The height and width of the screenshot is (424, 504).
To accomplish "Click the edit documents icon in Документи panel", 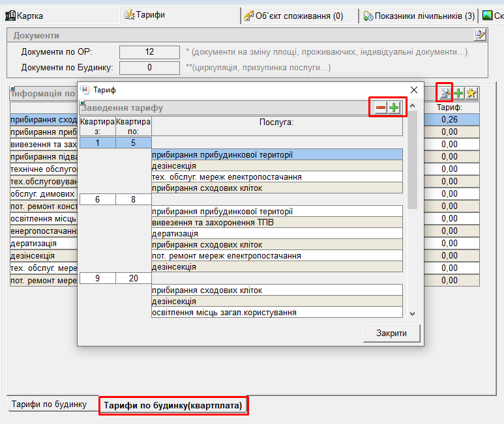I will [x=481, y=35].
